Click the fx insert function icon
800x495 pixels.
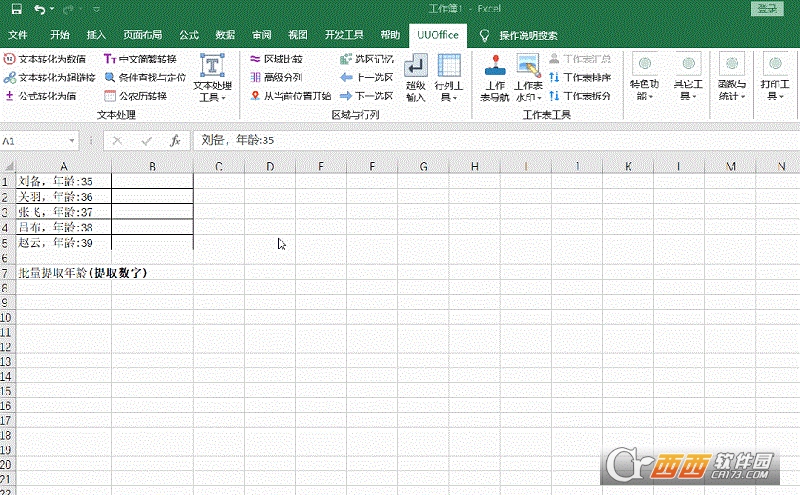pyautogui.click(x=175, y=140)
